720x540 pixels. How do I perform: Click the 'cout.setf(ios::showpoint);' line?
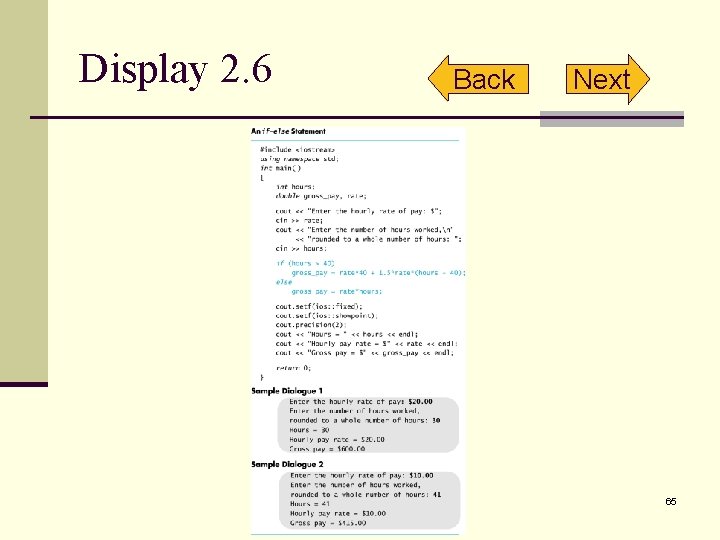pyautogui.click(x=326, y=315)
